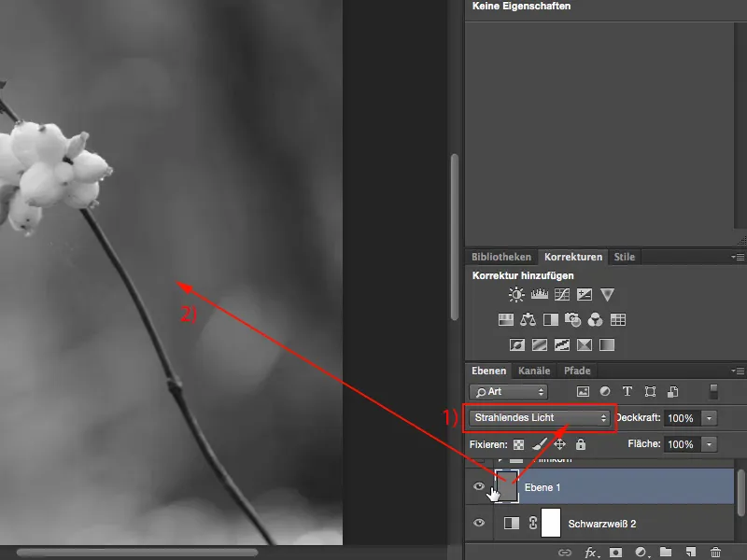Click the Deckkraft 100% value field

[683, 418]
